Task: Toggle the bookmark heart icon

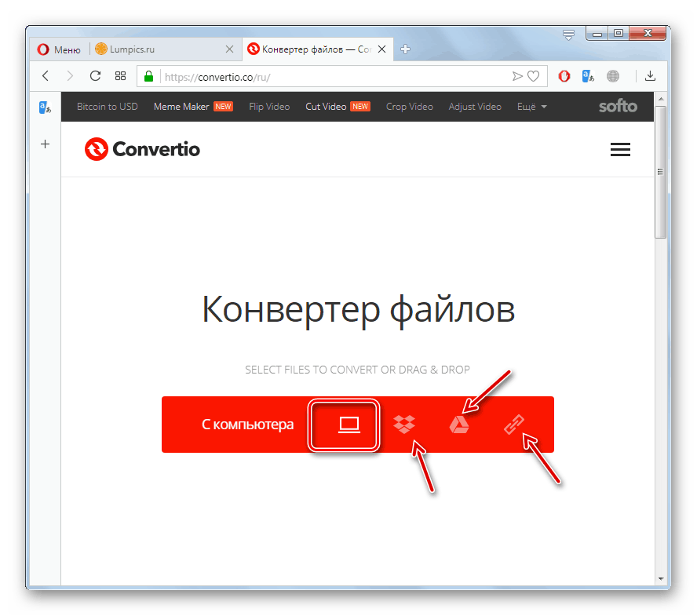Action: tap(534, 76)
